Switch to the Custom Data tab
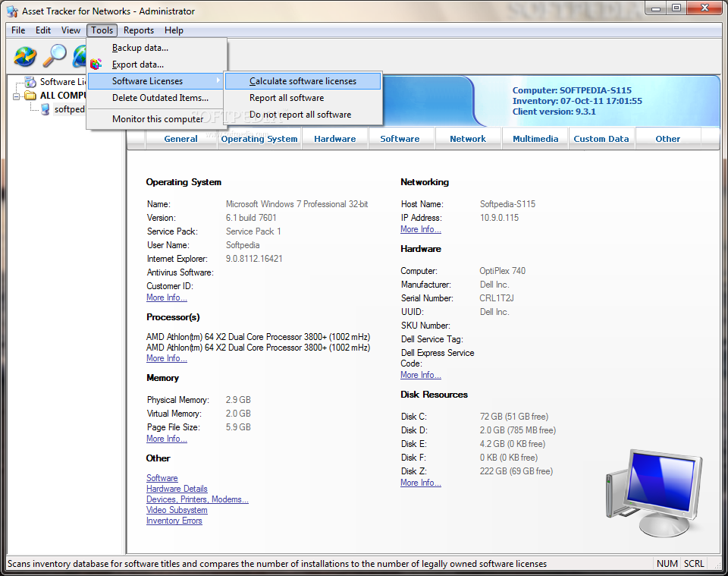The width and height of the screenshot is (728, 576). [x=601, y=139]
